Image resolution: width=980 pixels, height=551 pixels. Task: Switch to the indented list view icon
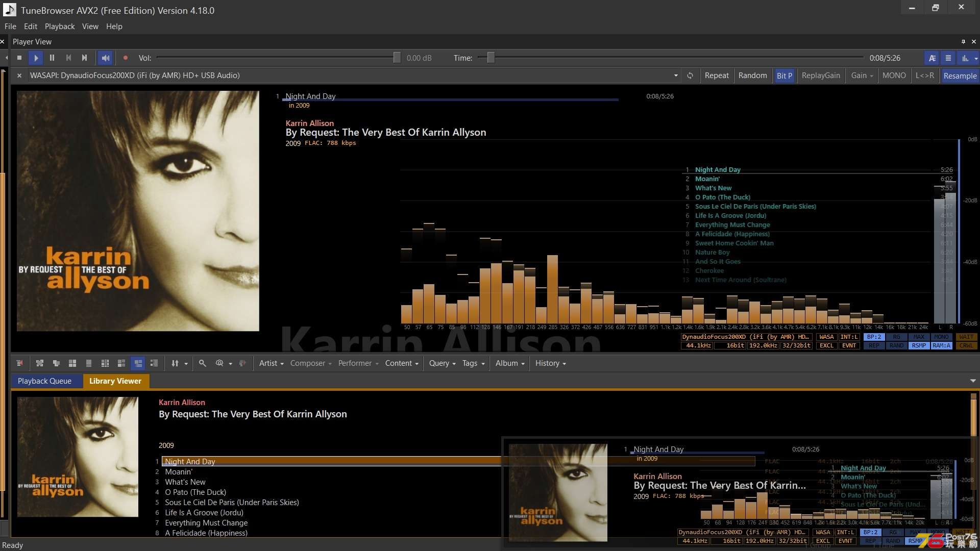tap(154, 363)
